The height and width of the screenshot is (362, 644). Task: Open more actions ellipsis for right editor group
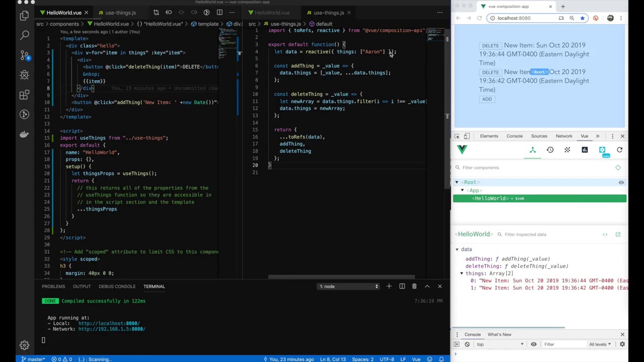[440, 12]
